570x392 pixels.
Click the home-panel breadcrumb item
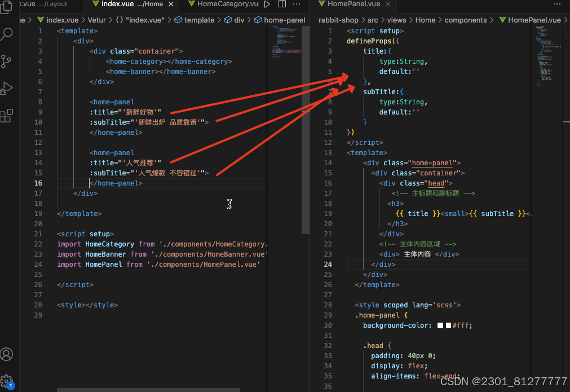[x=280, y=20]
